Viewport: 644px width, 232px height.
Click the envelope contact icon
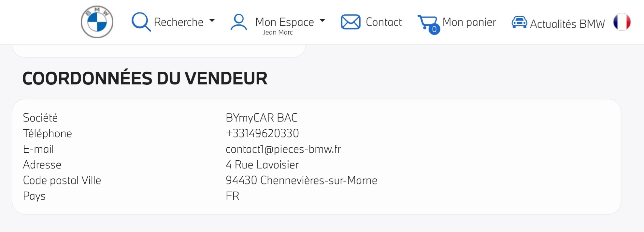[x=351, y=22]
